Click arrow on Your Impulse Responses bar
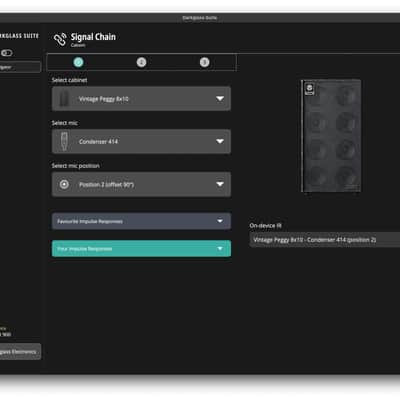This screenshot has height=400, width=400. tap(220, 249)
